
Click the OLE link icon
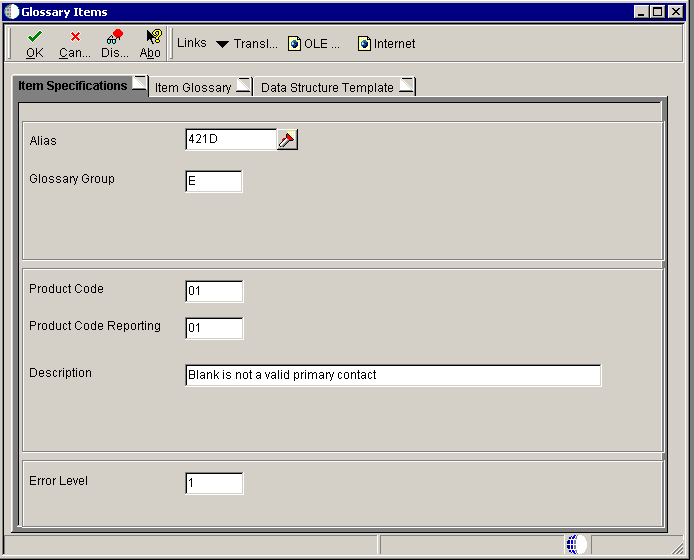click(294, 44)
